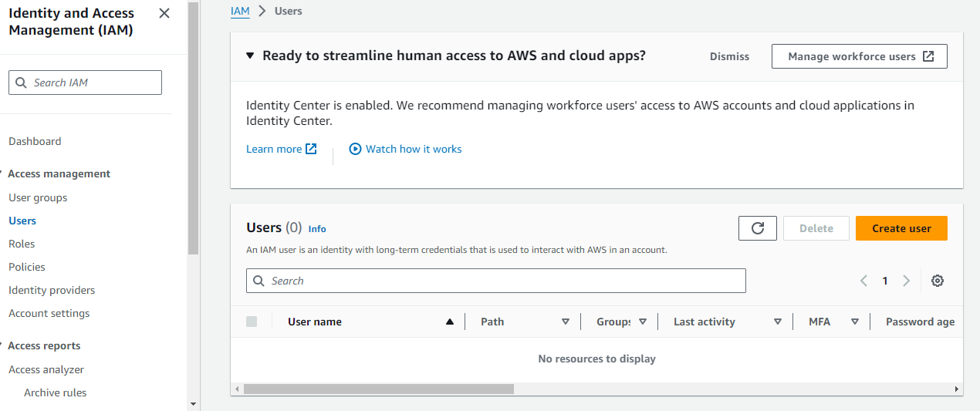Open the IAM breadcrumb link
This screenshot has height=411, width=980.
click(240, 11)
